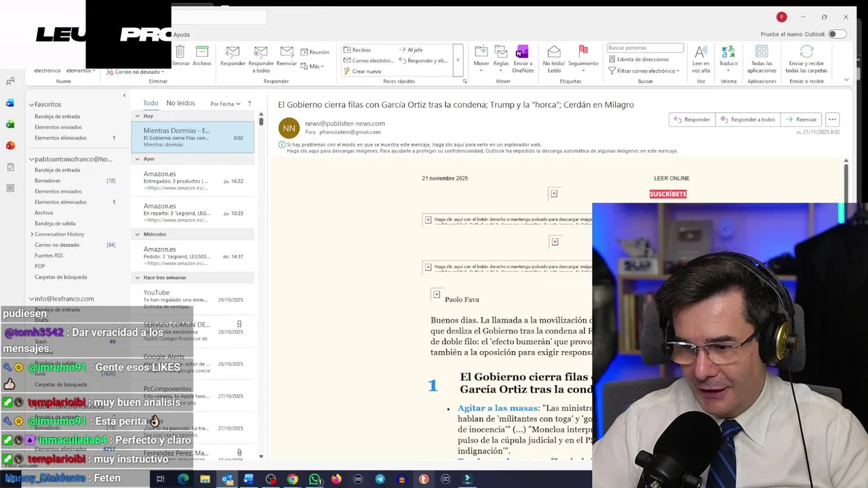Click the Reunión reply button
The image size is (868, 488).
click(315, 52)
